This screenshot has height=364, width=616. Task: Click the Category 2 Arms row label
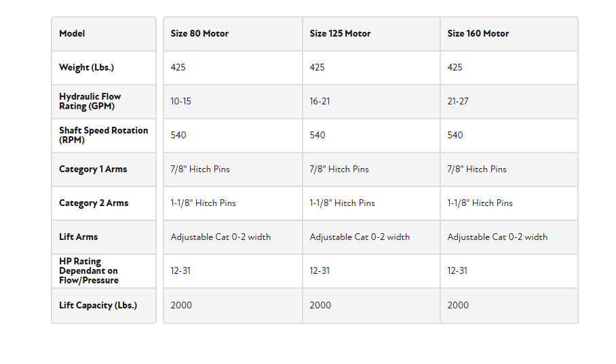[x=94, y=203]
